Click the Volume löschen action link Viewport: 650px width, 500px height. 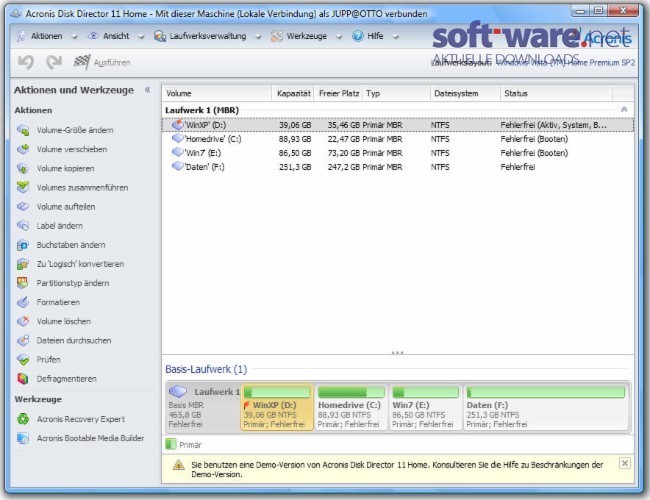(x=63, y=321)
